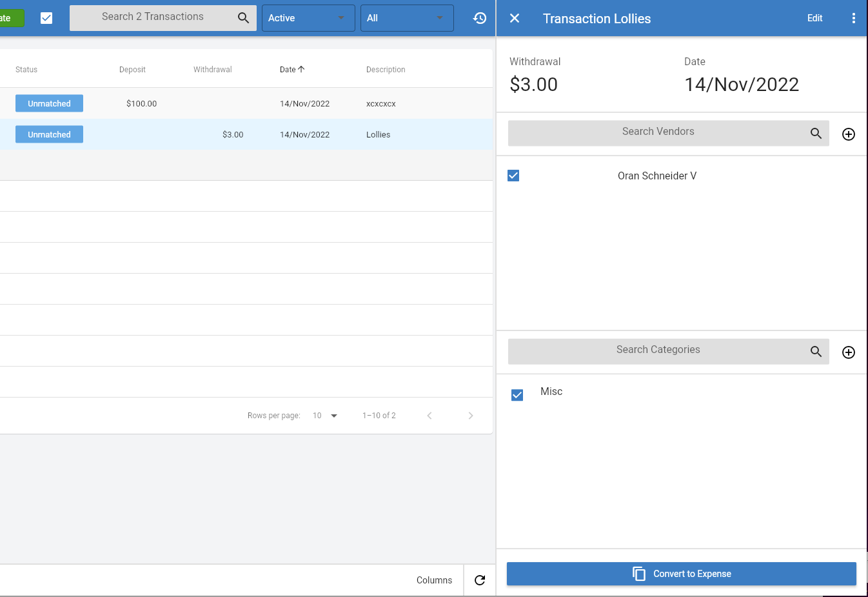Click the Search Categories magnifier icon
This screenshot has width=868, height=597.
click(x=816, y=351)
